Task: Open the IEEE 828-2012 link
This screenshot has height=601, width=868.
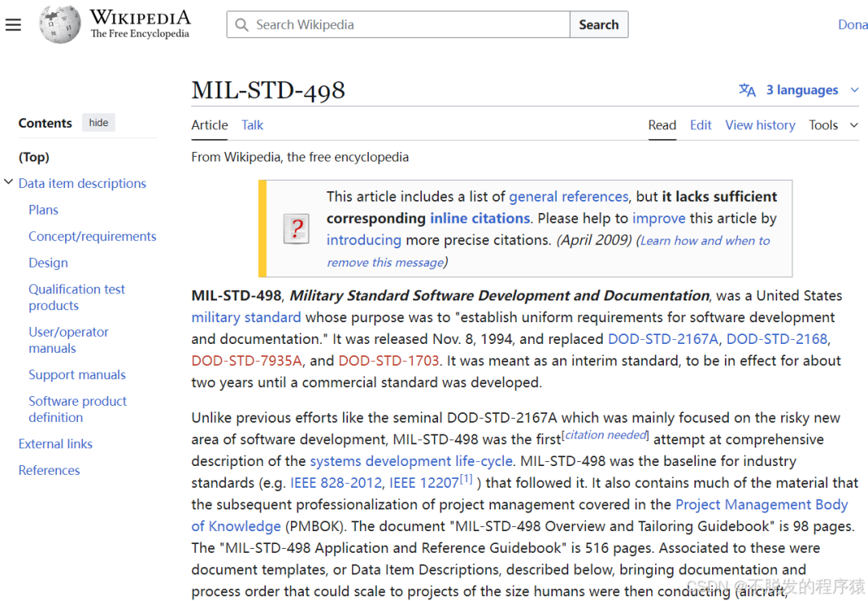Action: [336, 483]
